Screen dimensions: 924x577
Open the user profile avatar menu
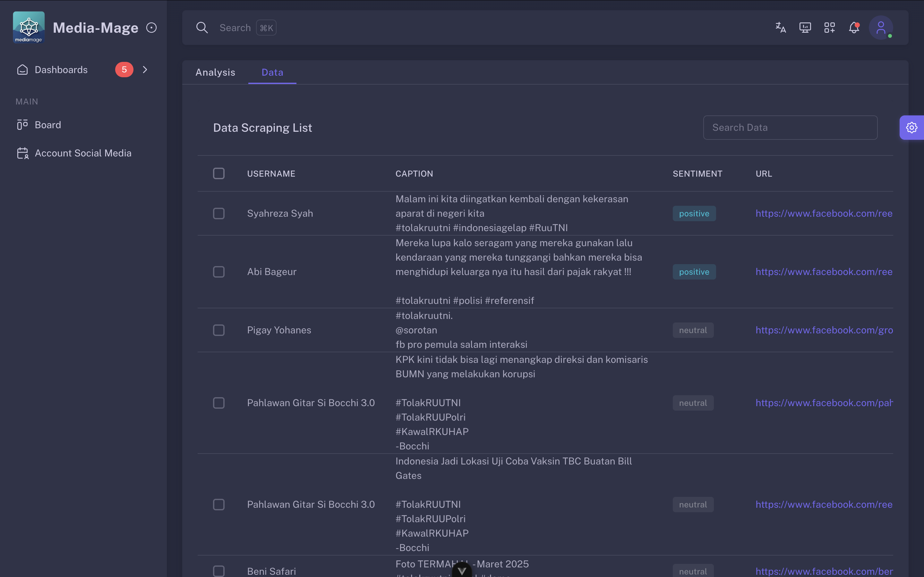click(x=880, y=28)
